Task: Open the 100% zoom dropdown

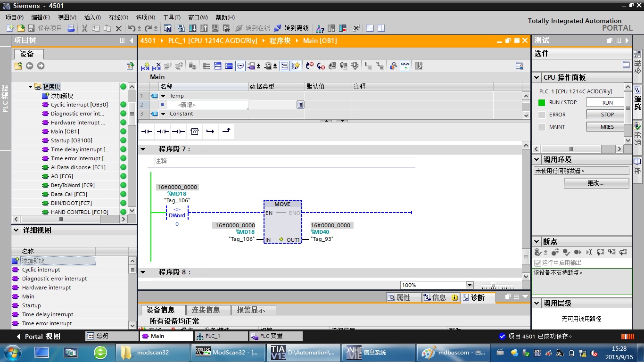Action: click(x=470, y=285)
